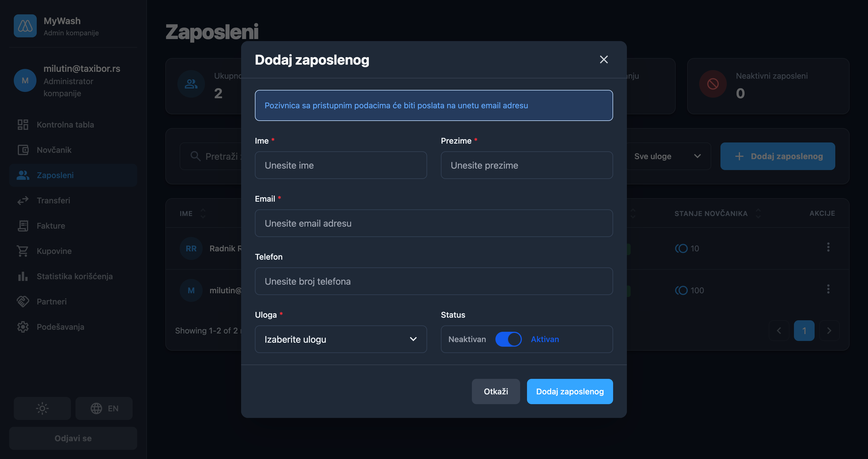
Task: Click the Podešavanja gear icon
Action: click(x=23, y=327)
